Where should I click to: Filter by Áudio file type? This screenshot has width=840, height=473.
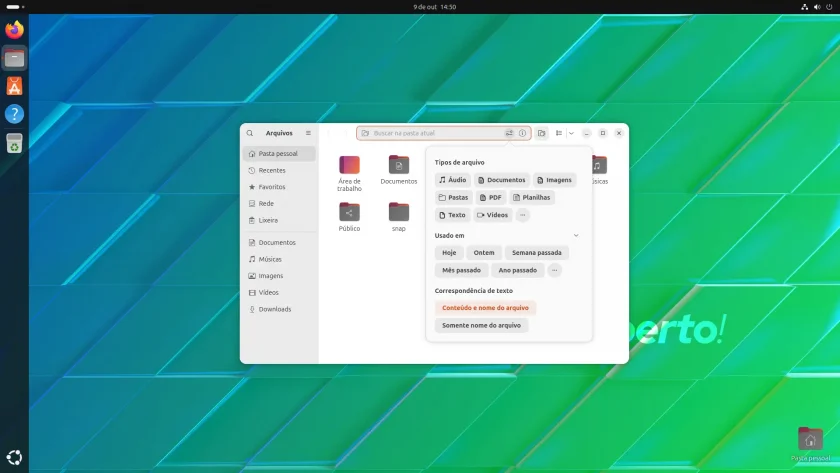(453, 180)
